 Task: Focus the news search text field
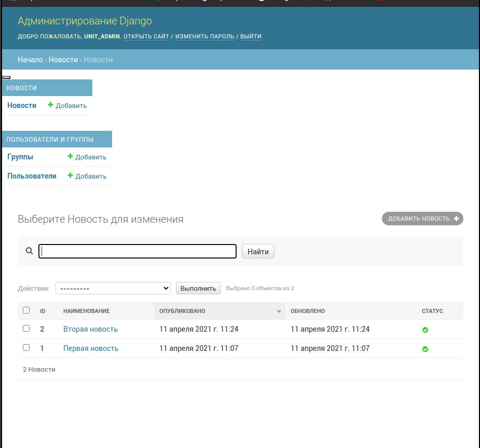[x=138, y=251]
